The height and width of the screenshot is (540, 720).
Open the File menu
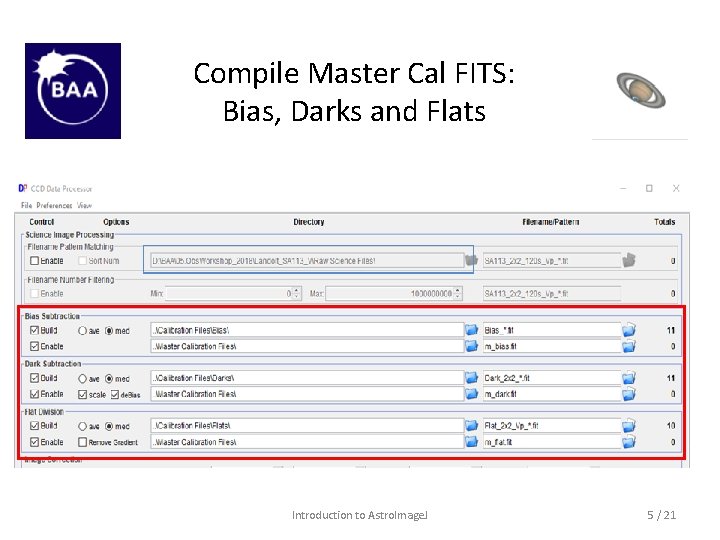[x=26, y=205]
